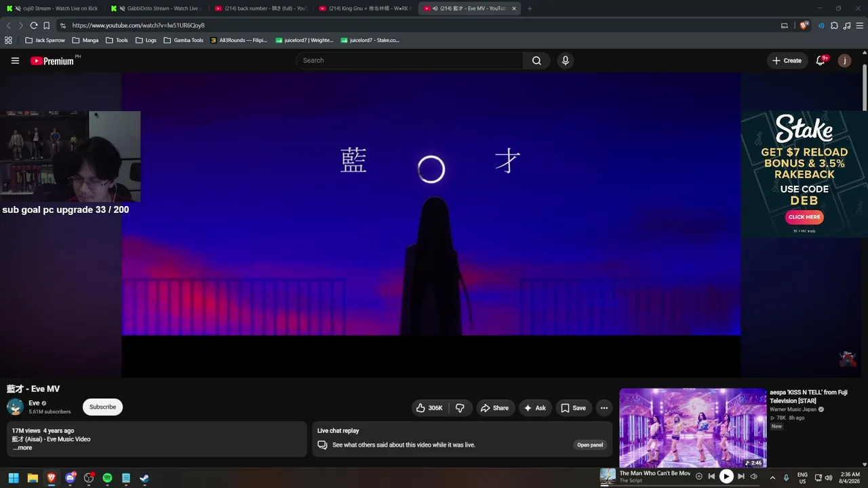Show apps grid in bookmarks bar
868x488 pixels.
coord(8,40)
